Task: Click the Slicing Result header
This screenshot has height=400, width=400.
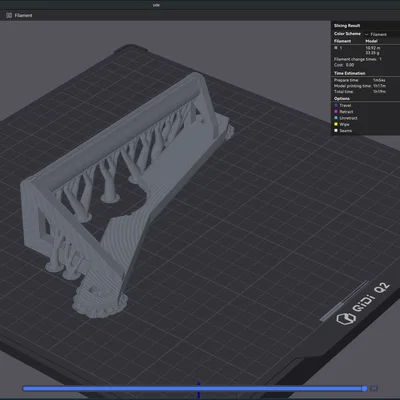Action: (347, 26)
